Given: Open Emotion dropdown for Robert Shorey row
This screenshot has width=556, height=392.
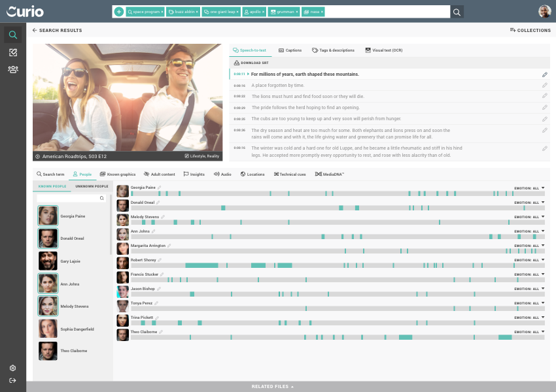Looking at the screenshot, I should [542, 259].
